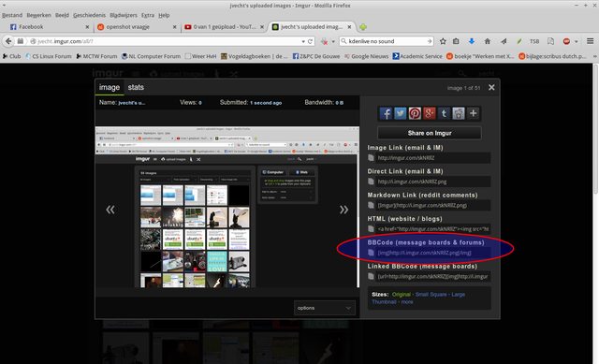Copy Direct Link using its clipboard icon
599x364 pixels.
point(371,182)
